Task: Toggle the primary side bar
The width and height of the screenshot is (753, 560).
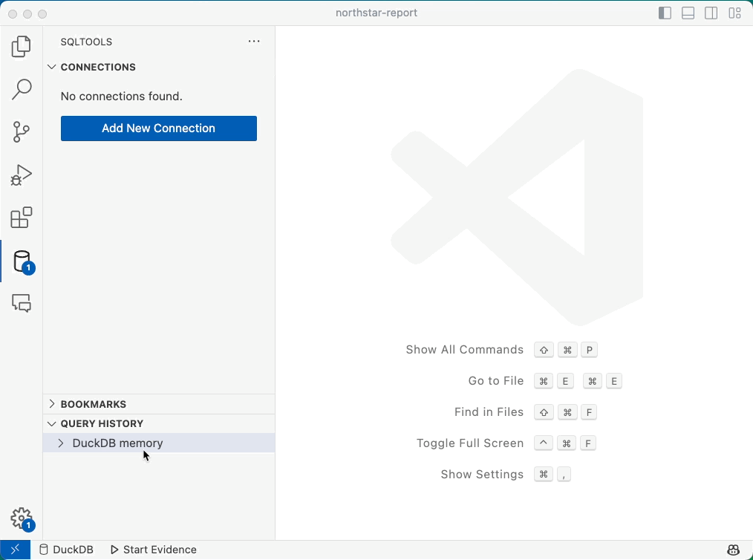Action: (665, 13)
